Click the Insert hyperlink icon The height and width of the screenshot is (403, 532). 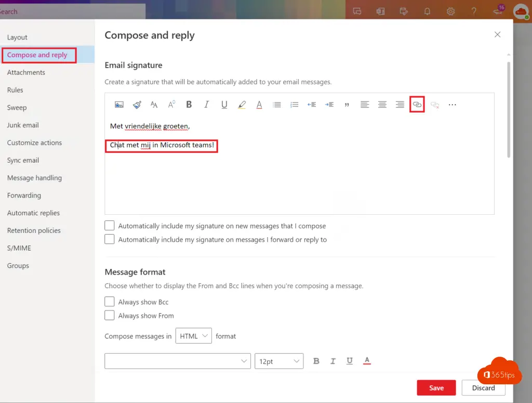[417, 105]
